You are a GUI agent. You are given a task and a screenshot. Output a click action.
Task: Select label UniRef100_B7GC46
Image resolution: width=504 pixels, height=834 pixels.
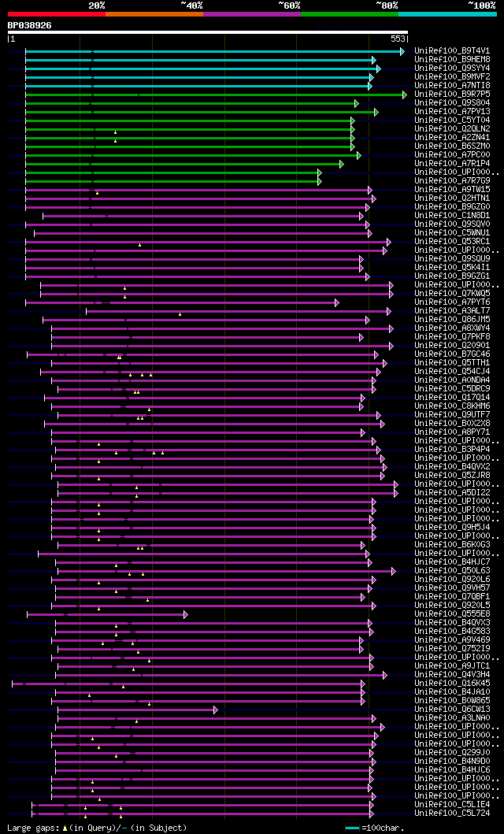pyautogui.click(x=453, y=354)
